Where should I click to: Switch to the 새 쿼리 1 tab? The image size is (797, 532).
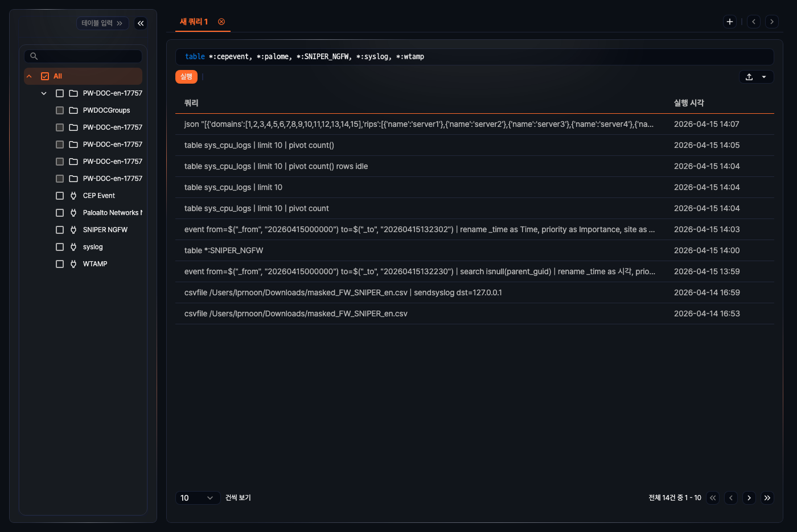click(194, 22)
